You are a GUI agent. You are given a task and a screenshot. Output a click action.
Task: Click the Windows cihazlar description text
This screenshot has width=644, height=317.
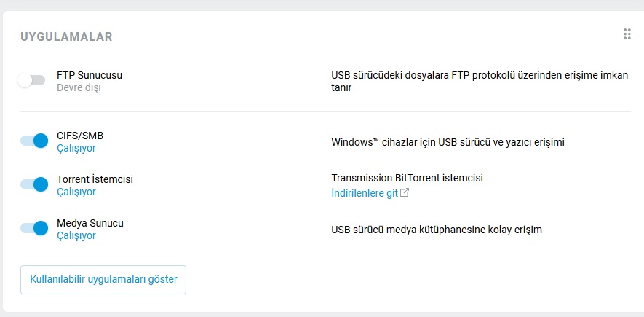pyautogui.click(x=448, y=142)
